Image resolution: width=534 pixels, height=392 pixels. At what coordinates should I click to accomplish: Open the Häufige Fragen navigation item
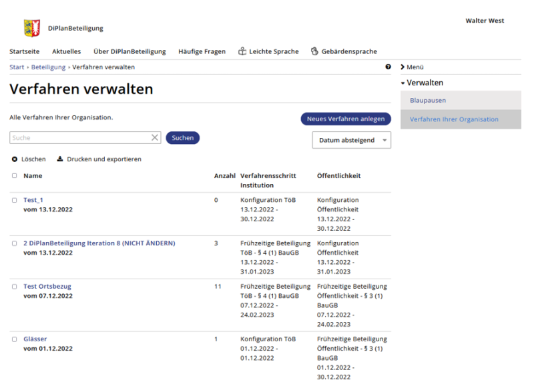click(202, 51)
